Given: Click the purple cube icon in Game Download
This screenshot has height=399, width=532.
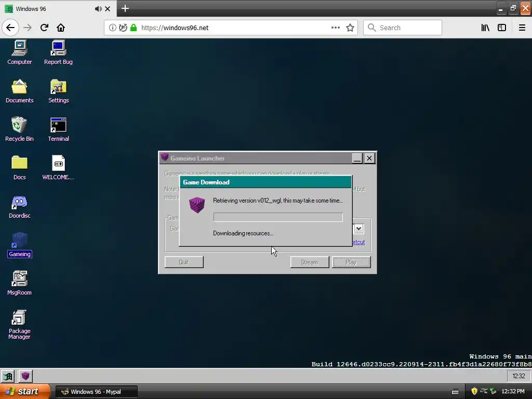Looking at the screenshot, I should pyautogui.click(x=197, y=205).
